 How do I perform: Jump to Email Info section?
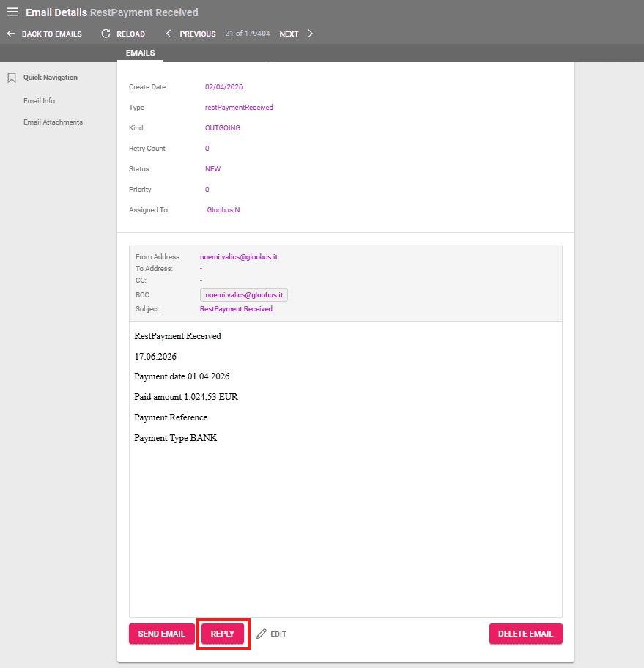pyautogui.click(x=39, y=101)
